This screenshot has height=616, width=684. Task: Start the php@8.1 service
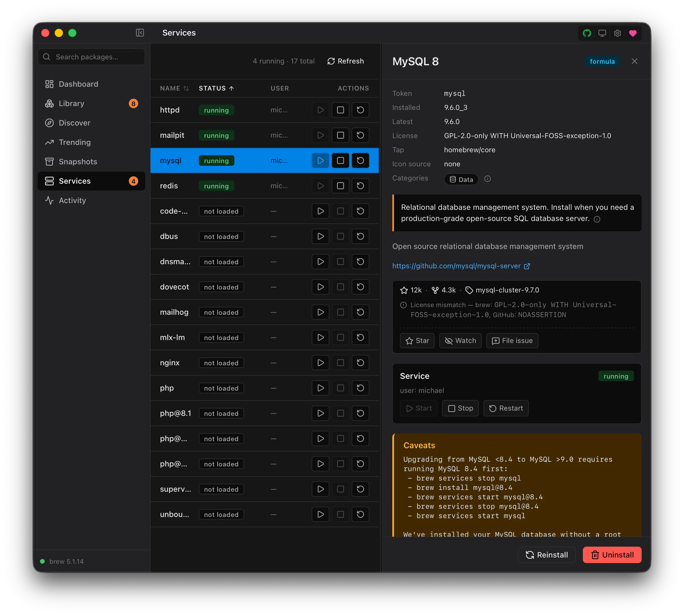pyautogui.click(x=320, y=413)
